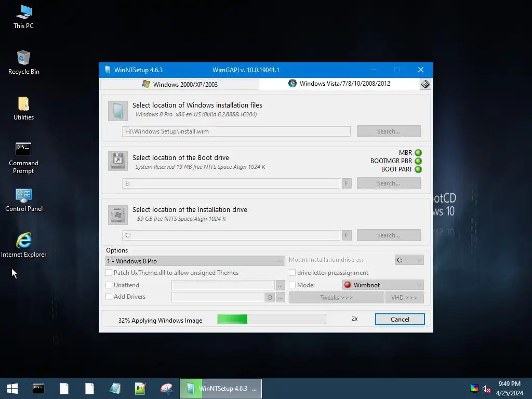The width and height of the screenshot is (532, 399).
Task: Click F button beside Installation drive field
Action: (347, 235)
